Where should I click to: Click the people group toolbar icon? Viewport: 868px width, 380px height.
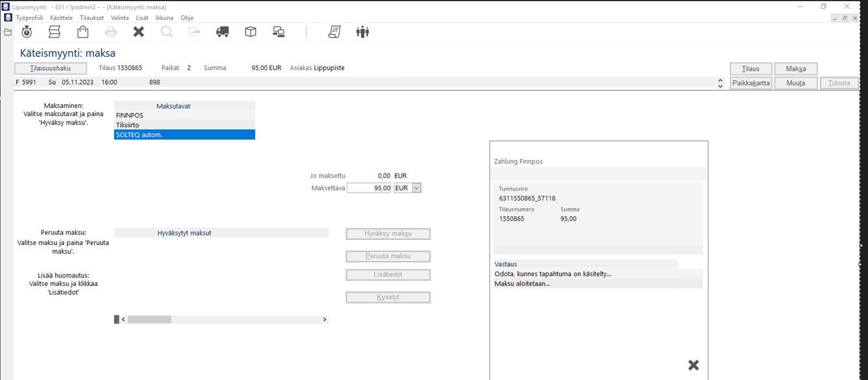[362, 32]
